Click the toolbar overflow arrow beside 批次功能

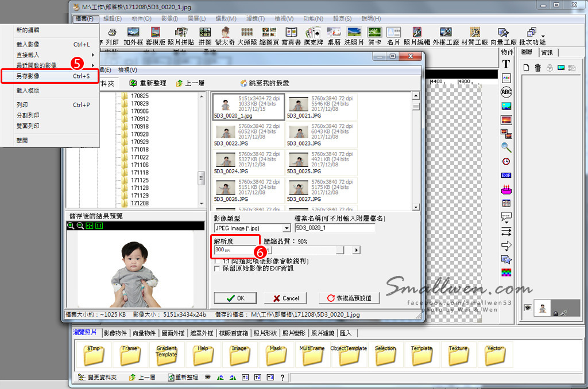point(543,36)
